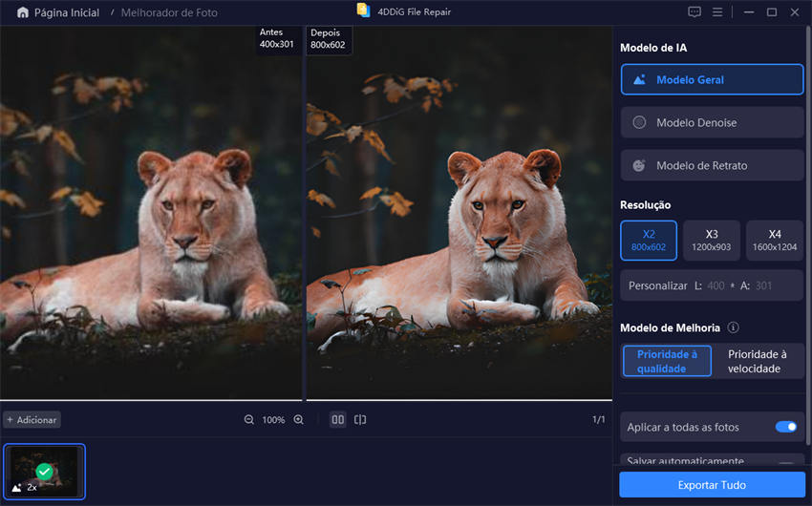This screenshot has width=812, height=506.
Task: Click Adicionar to add photos
Action: coord(32,420)
